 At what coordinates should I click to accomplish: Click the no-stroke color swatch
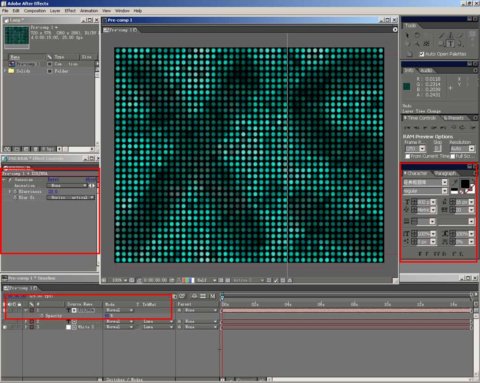click(462, 192)
